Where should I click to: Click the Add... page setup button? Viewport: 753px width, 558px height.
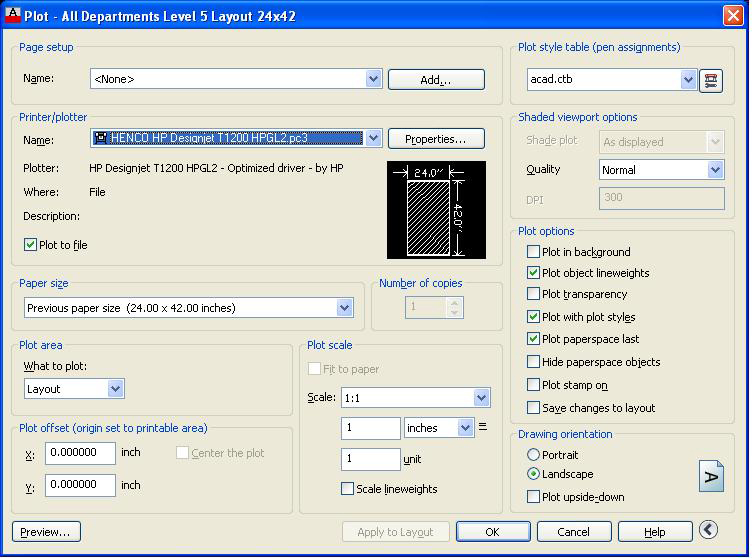[436, 80]
